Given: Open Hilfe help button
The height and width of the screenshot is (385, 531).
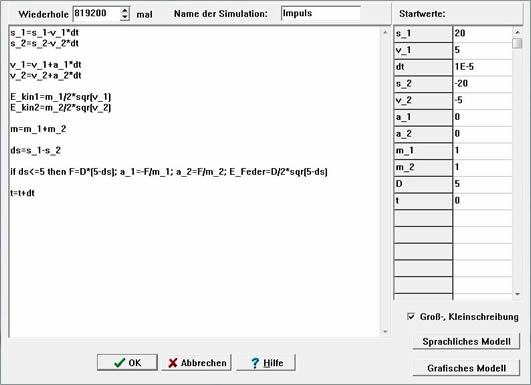Looking at the screenshot, I should (266, 363).
